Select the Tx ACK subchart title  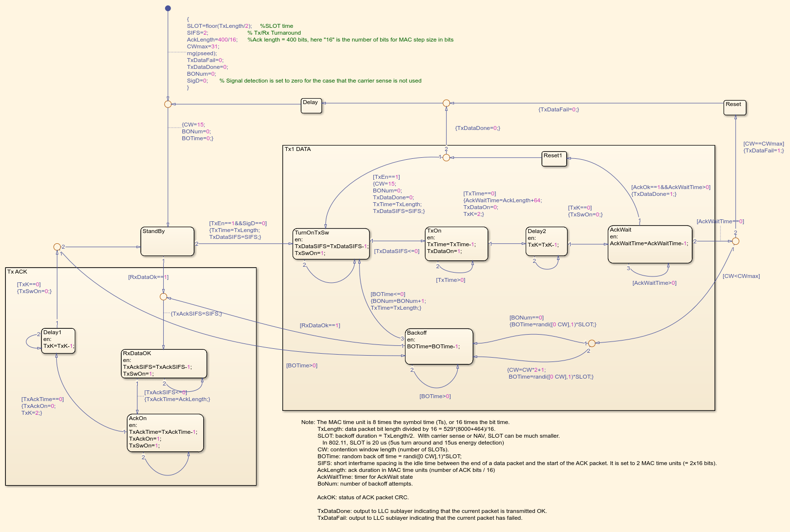coord(17,272)
